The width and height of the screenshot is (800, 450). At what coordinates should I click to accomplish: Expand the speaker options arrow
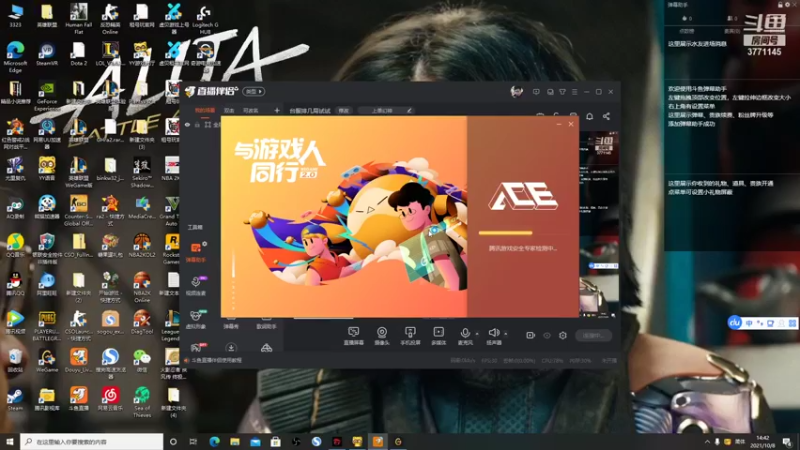[506, 334]
